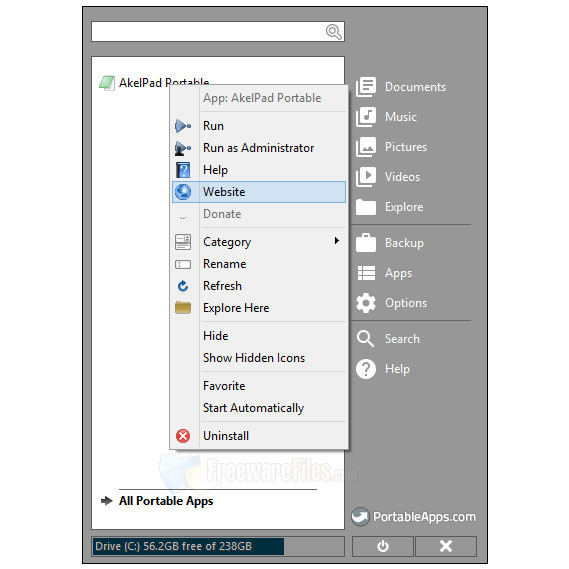Open the sidebar Explore link
Image resolution: width=569 pixels, height=569 pixels.
tap(404, 207)
